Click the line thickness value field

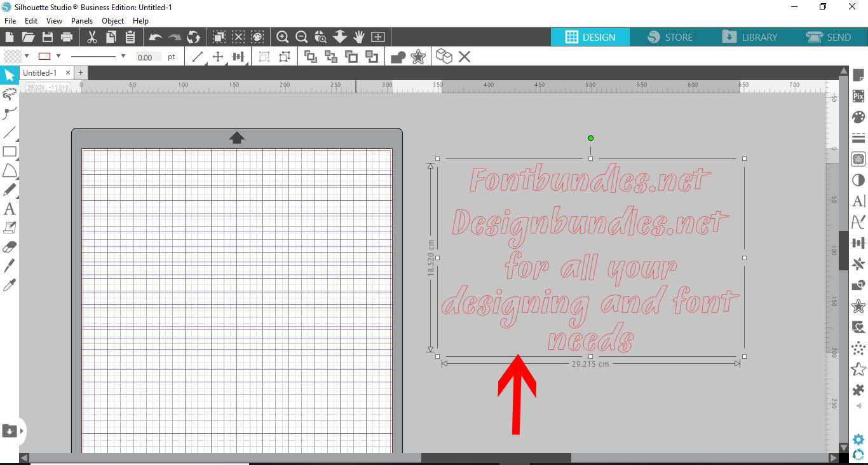pyautogui.click(x=149, y=57)
